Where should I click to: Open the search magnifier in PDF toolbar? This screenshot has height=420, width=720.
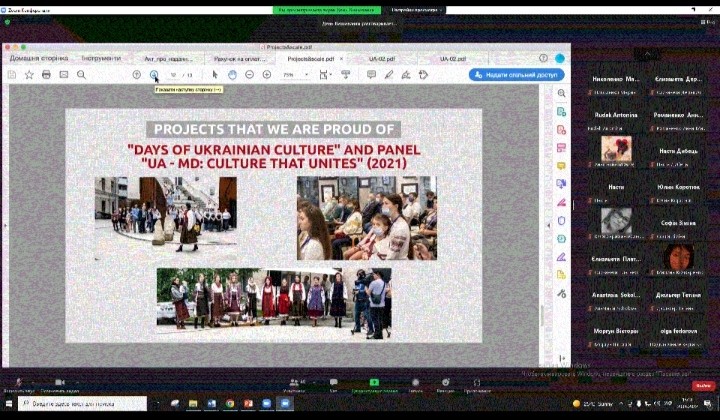(x=81, y=75)
